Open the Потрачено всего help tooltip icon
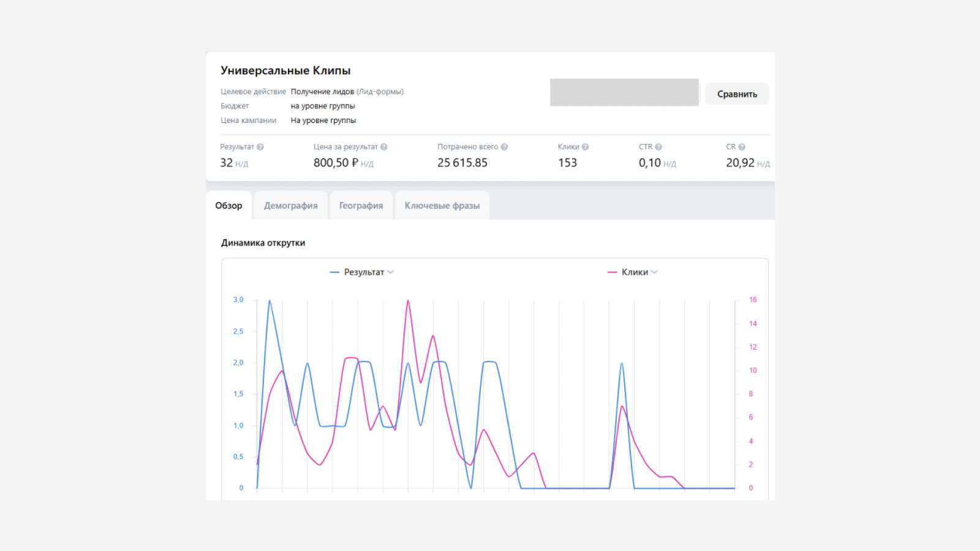Screen dimensions: 980x551 pyautogui.click(x=505, y=147)
